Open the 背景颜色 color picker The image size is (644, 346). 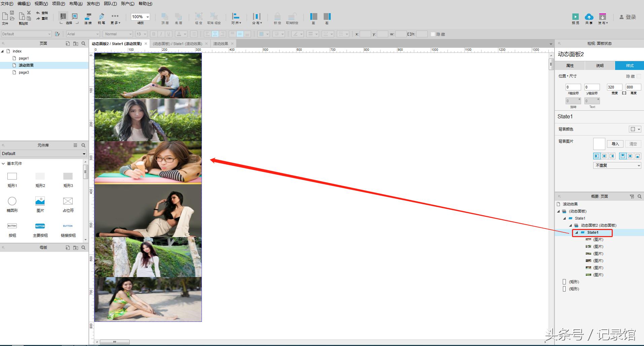coord(635,129)
